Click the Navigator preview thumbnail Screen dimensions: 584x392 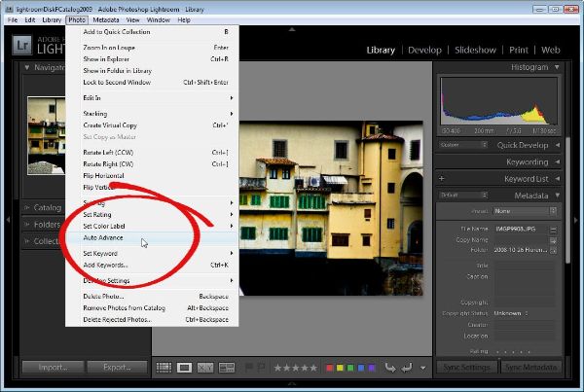coord(46,135)
